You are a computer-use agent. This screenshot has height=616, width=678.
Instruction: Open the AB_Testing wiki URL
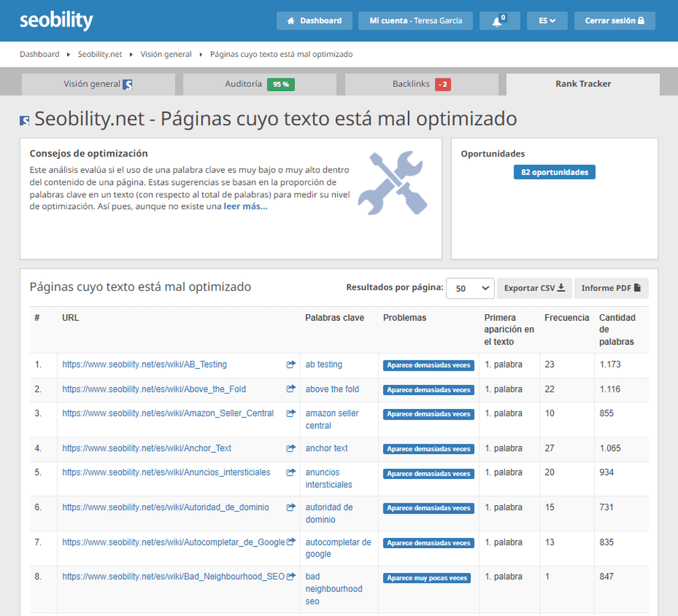(144, 365)
